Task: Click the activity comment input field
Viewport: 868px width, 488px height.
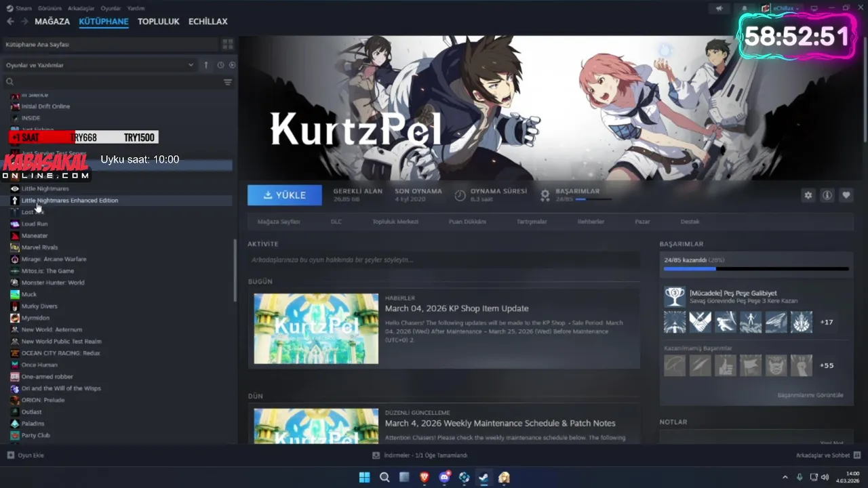Action: tap(443, 260)
